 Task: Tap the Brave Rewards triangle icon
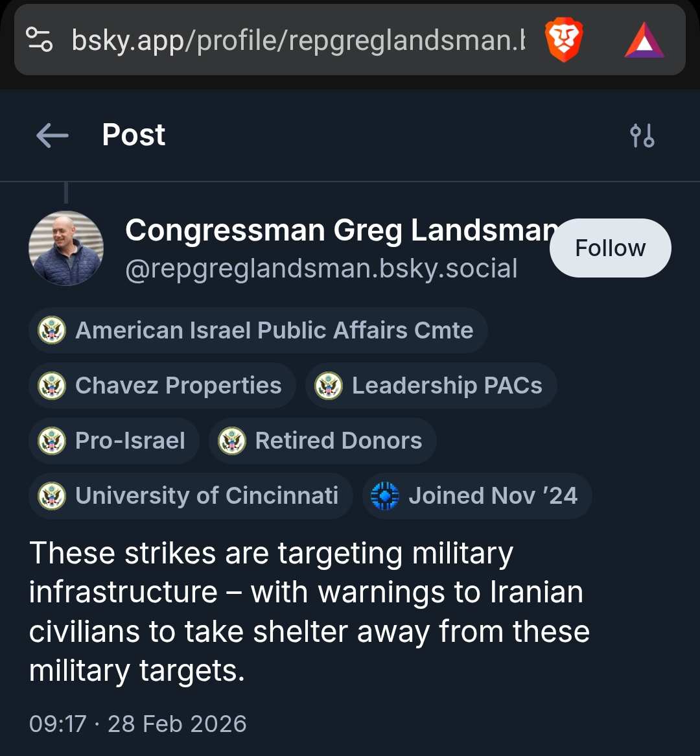[644, 40]
